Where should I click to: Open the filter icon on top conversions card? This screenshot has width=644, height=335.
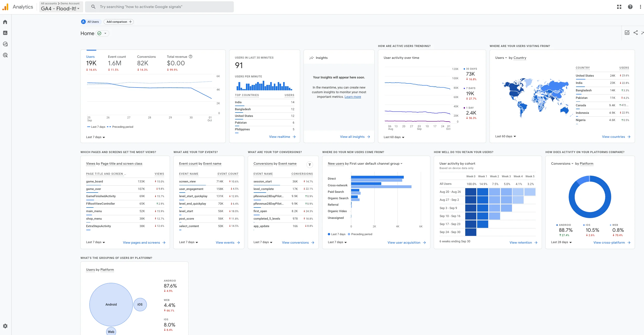pyautogui.click(x=310, y=164)
